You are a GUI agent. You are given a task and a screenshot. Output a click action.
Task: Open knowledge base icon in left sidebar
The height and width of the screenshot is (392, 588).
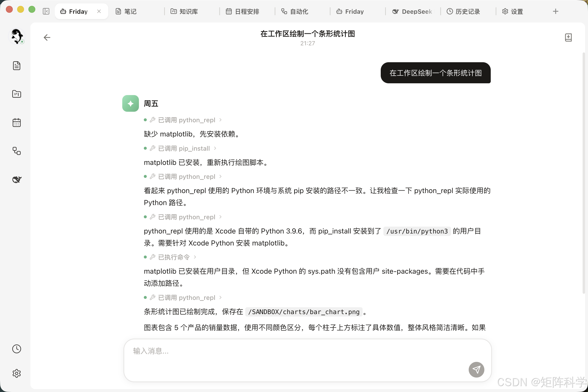click(16, 94)
